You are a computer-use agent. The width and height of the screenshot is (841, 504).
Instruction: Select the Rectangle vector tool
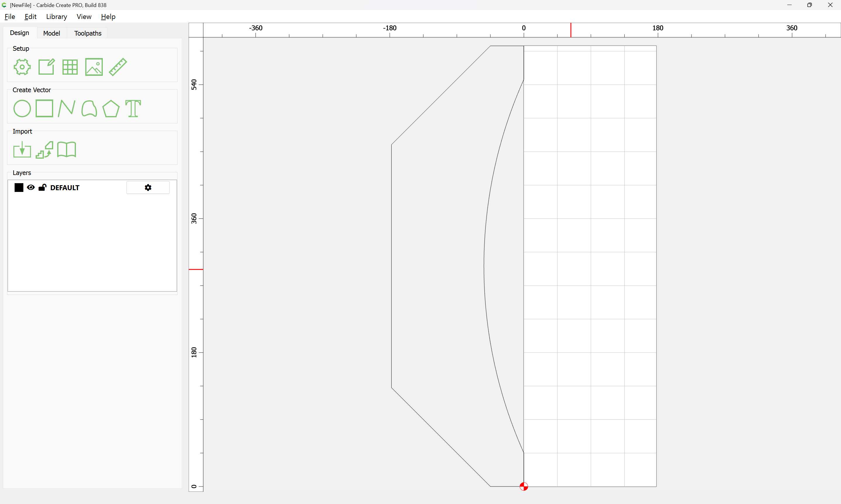tap(44, 109)
